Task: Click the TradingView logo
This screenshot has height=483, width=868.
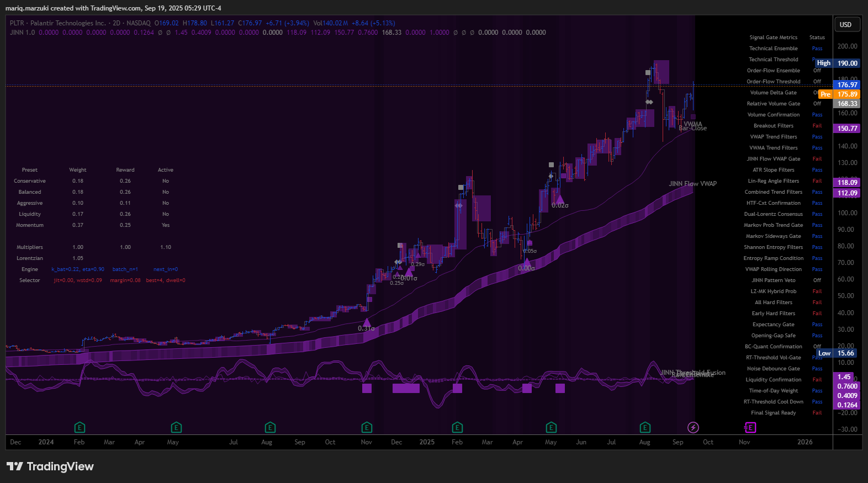Action: pyautogui.click(x=50, y=466)
